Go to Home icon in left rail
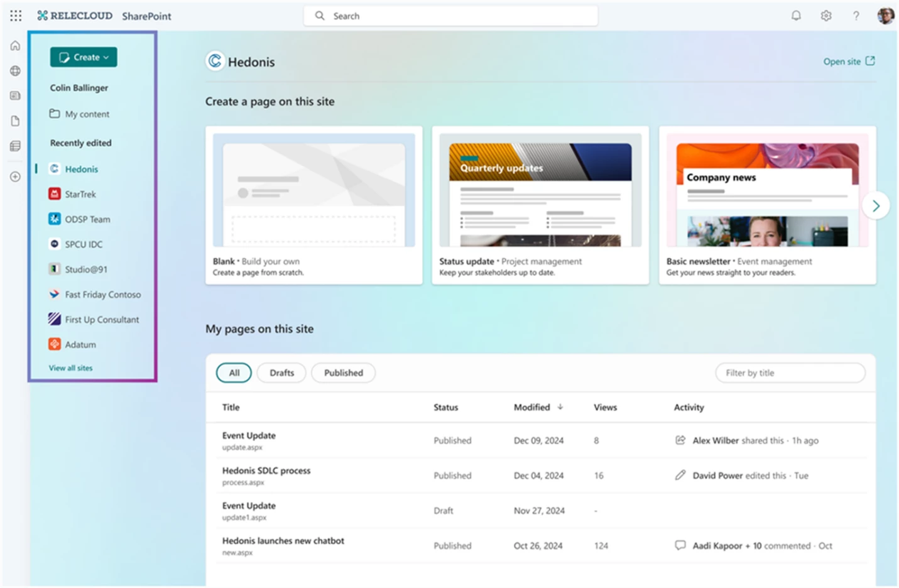899x588 pixels. 16,46
